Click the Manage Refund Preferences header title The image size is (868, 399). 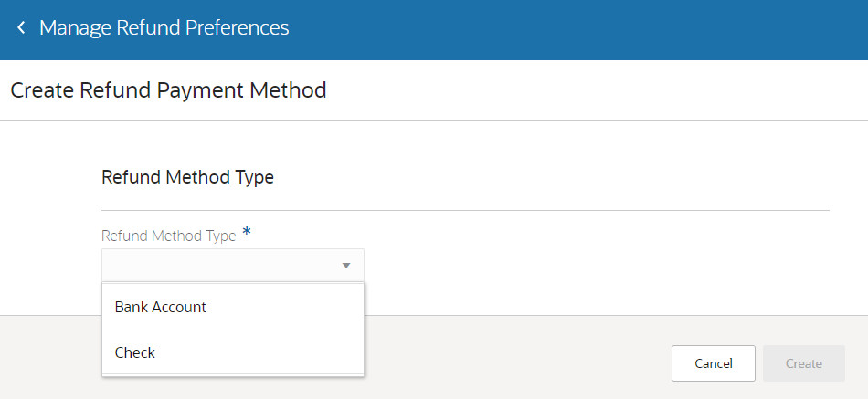pos(164,28)
